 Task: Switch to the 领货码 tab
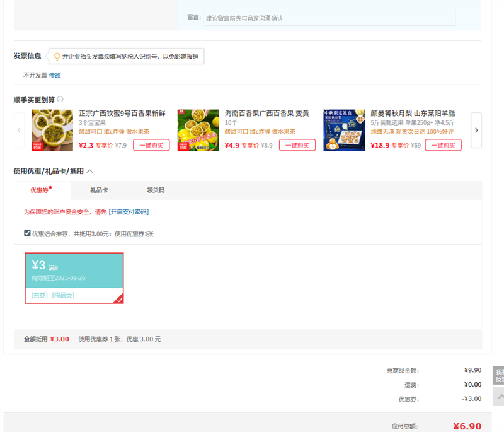click(155, 190)
